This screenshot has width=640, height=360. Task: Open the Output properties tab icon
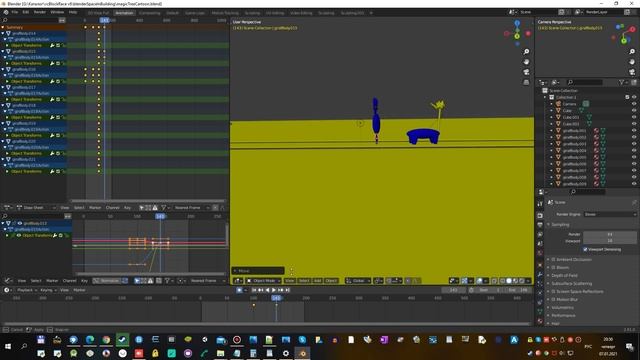click(540, 225)
